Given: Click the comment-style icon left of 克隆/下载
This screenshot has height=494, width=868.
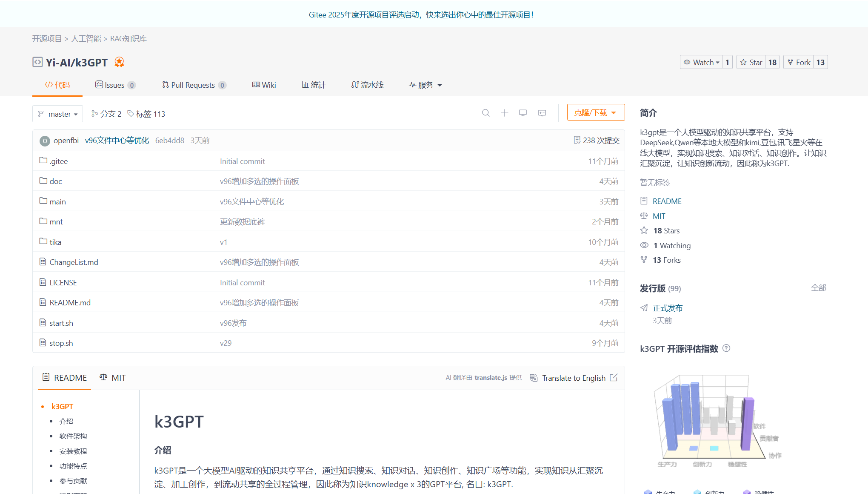Looking at the screenshot, I should click(542, 113).
